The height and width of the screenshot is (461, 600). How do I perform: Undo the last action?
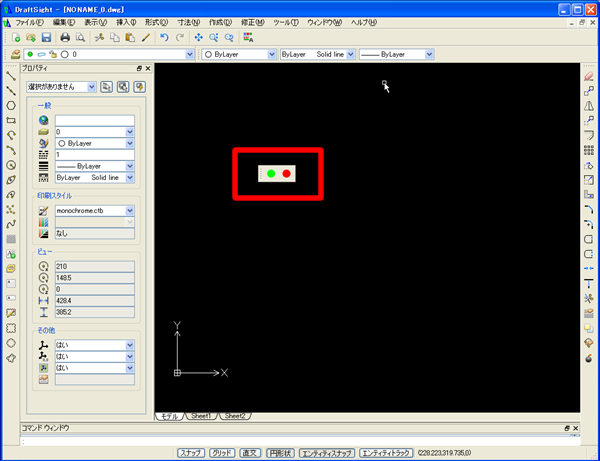pyautogui.click(x=165, y=37)
